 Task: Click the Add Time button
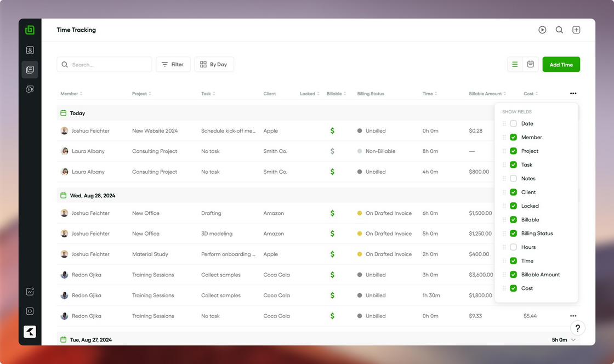[x=561, y=64]
